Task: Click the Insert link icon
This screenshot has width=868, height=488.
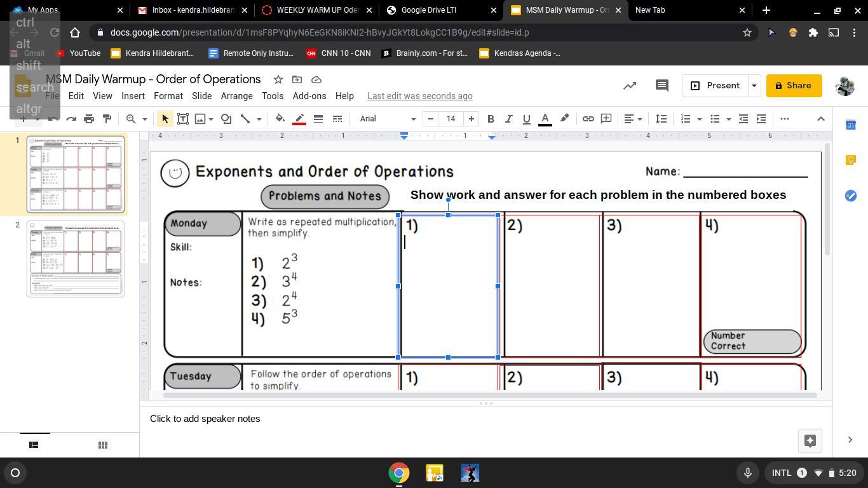Action: click(588, 119)
